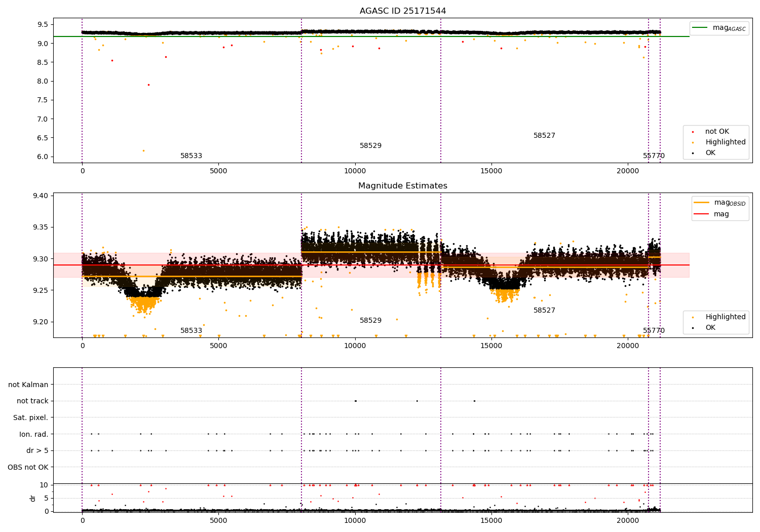760x532 pixels.
Task: Click the "OBS not OK" axis label
Action: [x=28, y=467]
